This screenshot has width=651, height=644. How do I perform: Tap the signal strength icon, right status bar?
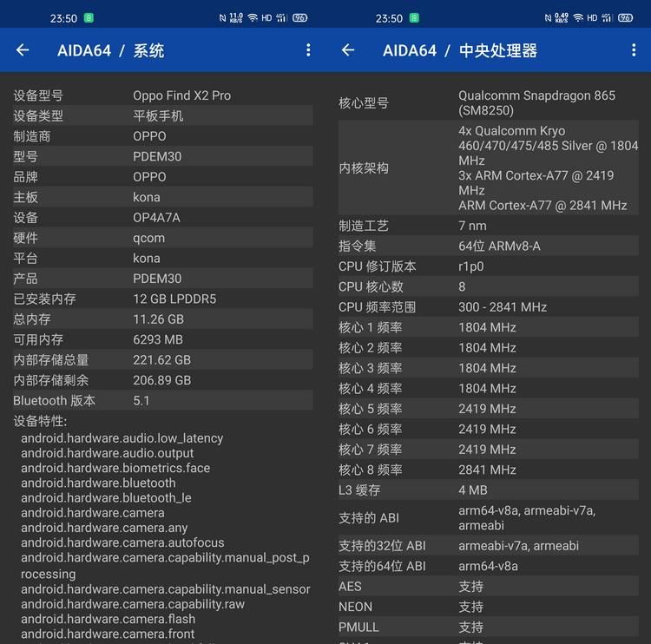click(607, 18)
